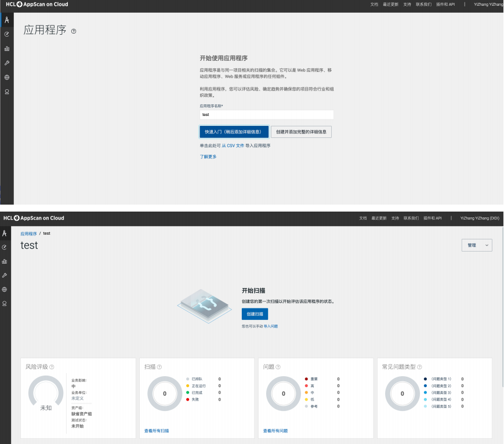Open user icon on 应用程序 page sidebar

tap(7, 92)
